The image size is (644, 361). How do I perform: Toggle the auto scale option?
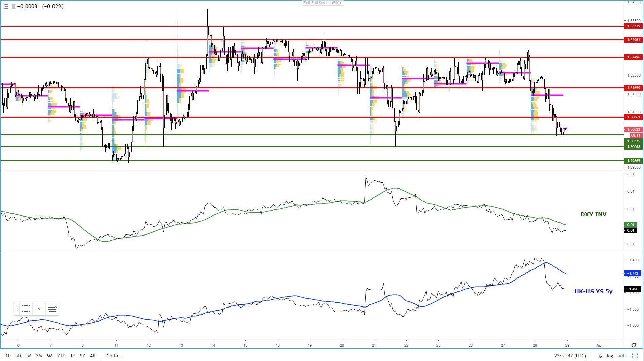[622, 356]
